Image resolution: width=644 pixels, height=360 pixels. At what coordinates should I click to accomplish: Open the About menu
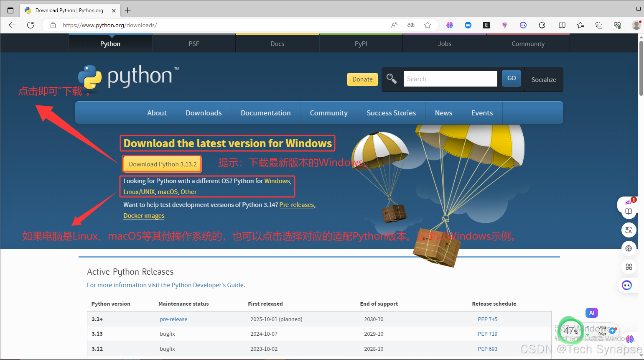click(157, 113)
